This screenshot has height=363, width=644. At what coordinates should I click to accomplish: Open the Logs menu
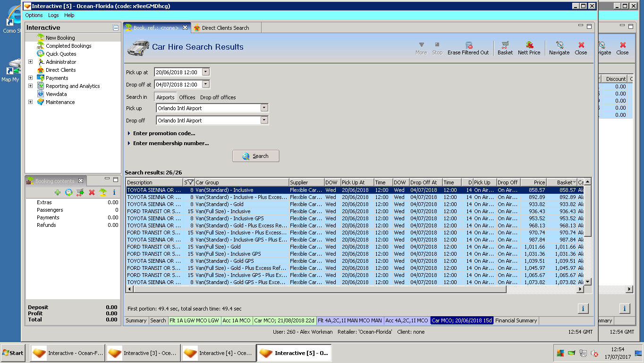click(x=53, y=15)
